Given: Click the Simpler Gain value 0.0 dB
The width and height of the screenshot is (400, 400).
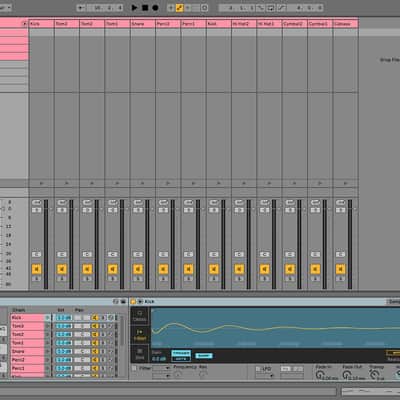Looking at the screenshot, I should [159, 359].
